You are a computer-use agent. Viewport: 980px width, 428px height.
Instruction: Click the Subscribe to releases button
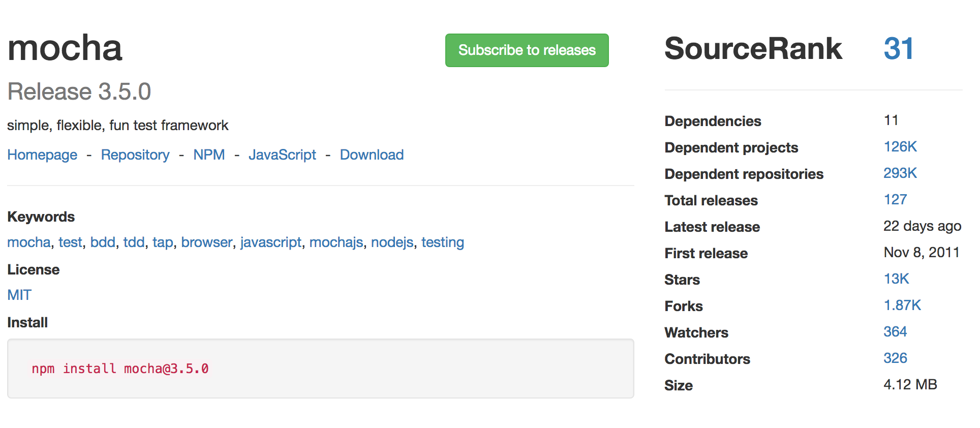[527, 50]
